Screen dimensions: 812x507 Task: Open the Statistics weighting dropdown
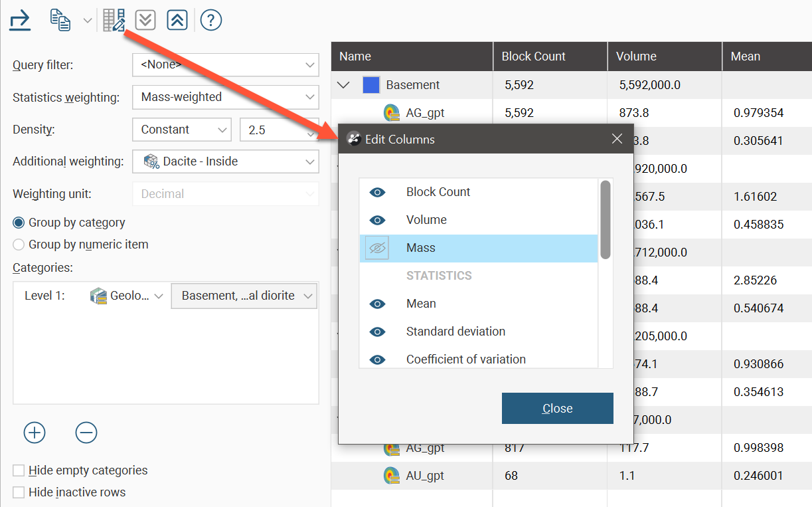(225, 97)
